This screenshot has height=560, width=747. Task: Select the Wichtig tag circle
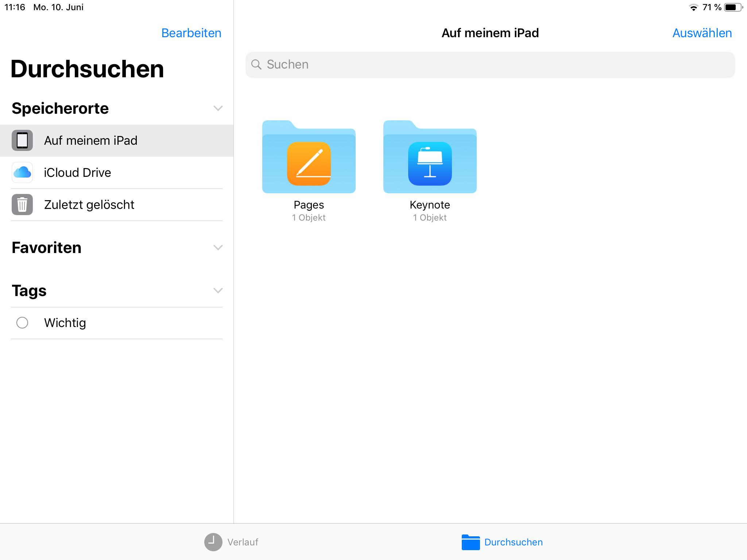(22, 323)
